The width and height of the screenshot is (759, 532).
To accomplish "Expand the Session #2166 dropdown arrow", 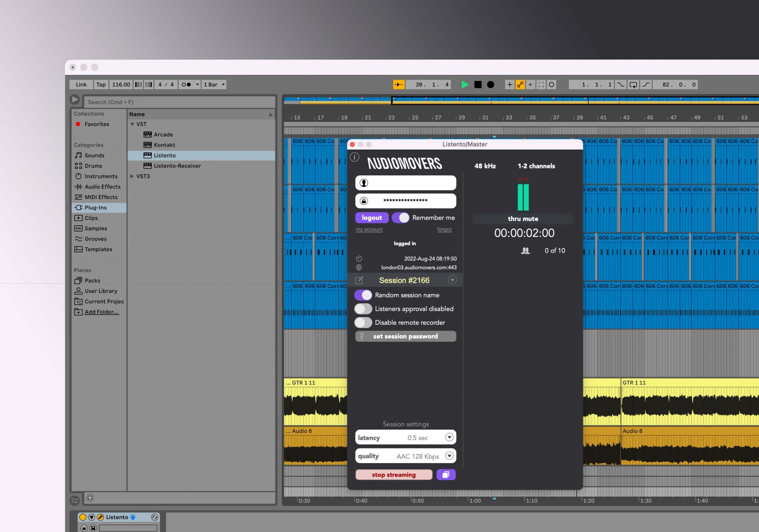I will point(452,280).
